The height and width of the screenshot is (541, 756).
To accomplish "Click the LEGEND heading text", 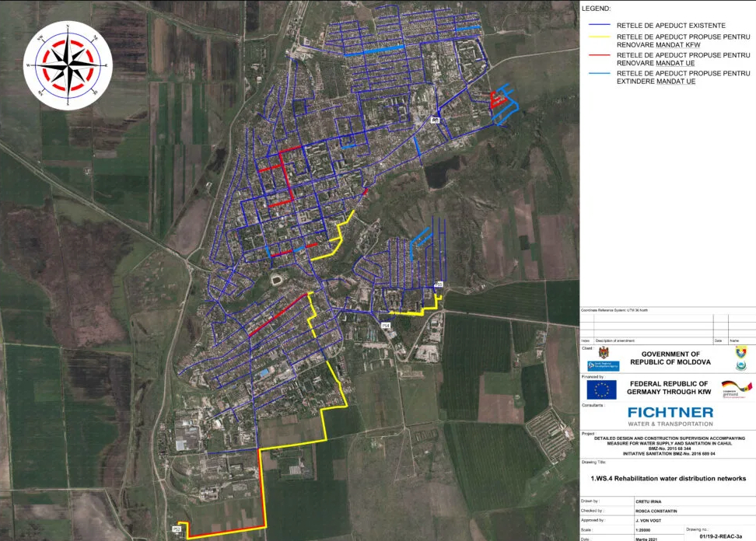I will tap(596, 9).
